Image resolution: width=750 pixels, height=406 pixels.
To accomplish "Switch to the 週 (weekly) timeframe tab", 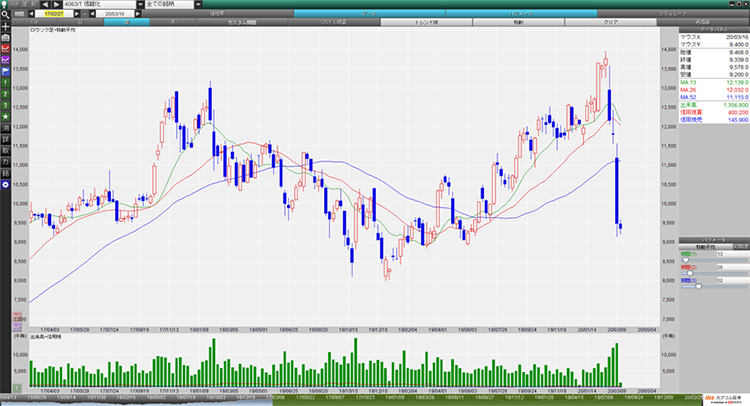I will (x=127, y=20).
